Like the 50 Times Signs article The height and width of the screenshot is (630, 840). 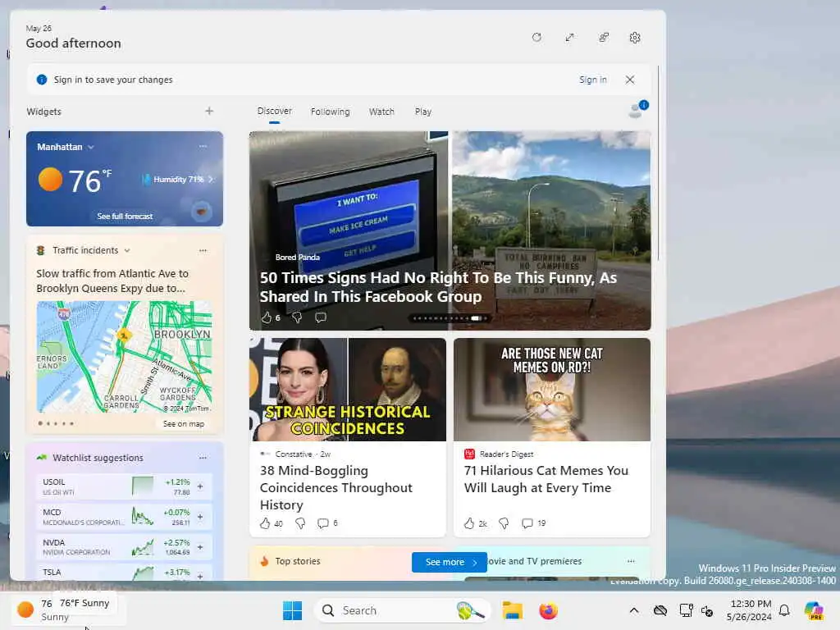click(267, 317)
